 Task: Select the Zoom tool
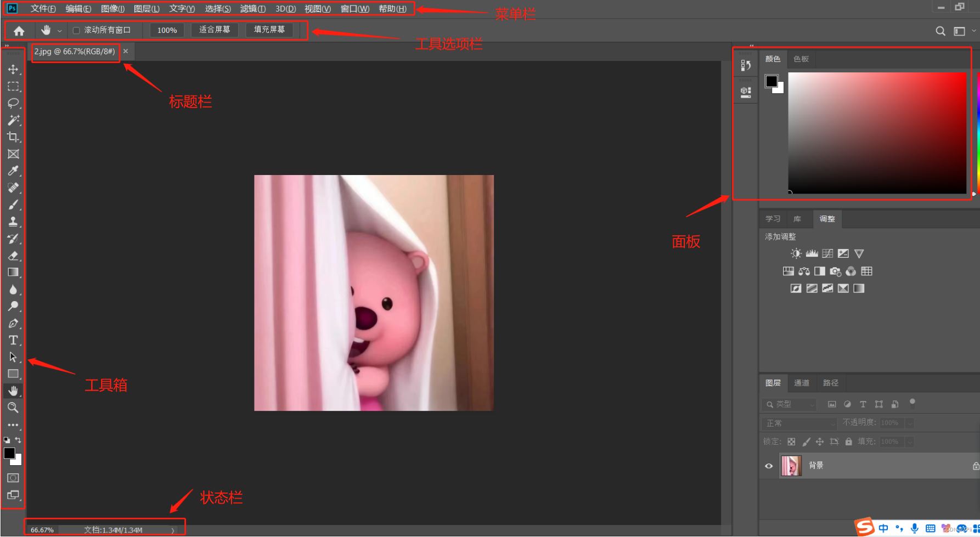click(13, 408)
